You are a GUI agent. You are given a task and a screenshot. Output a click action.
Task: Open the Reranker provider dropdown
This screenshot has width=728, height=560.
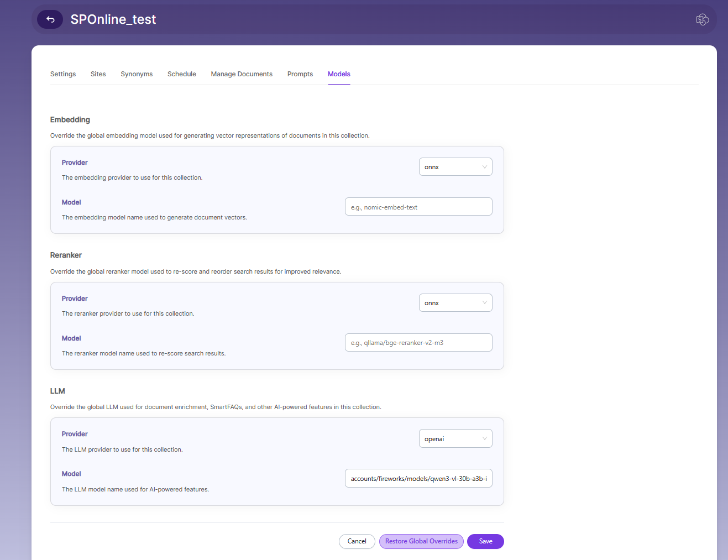[x=455, y=303]
